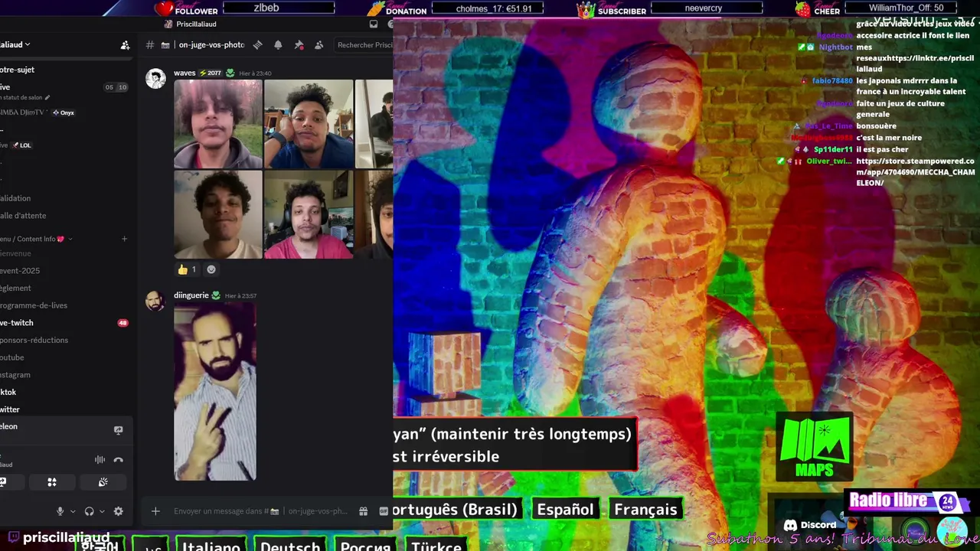
Task: Expand microphone input options arrow
Action: coord(73,511)
